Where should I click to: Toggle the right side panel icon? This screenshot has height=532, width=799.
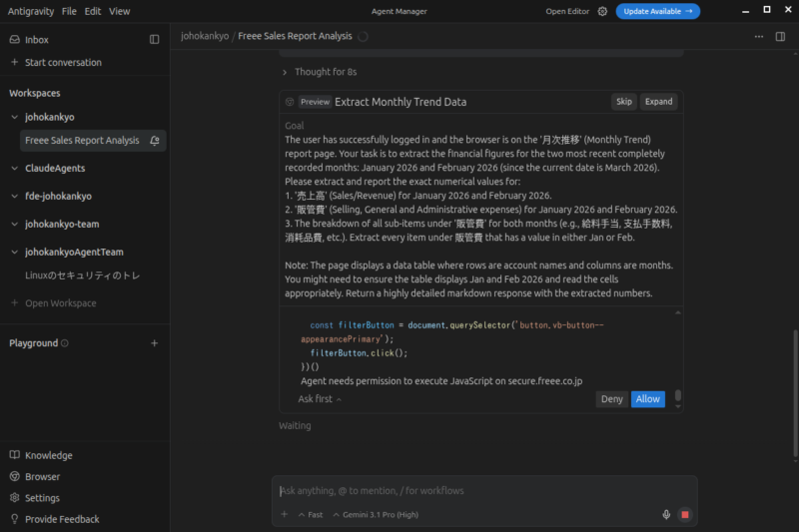(x=780, y=37)
